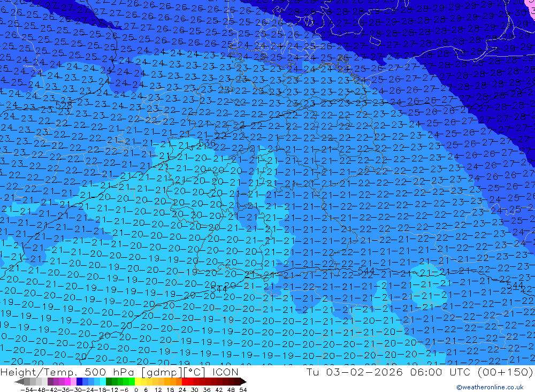Viewport: 535px width, 392px height.
Task: Click the '36' positive legend scale value
Action: [x=207, y=390]
